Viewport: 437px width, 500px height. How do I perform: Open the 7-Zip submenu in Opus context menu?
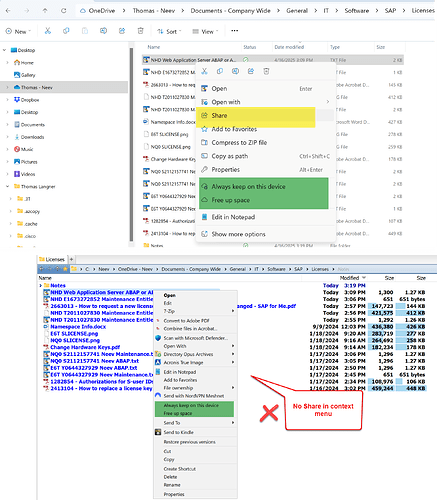click(x=195, y=311)
